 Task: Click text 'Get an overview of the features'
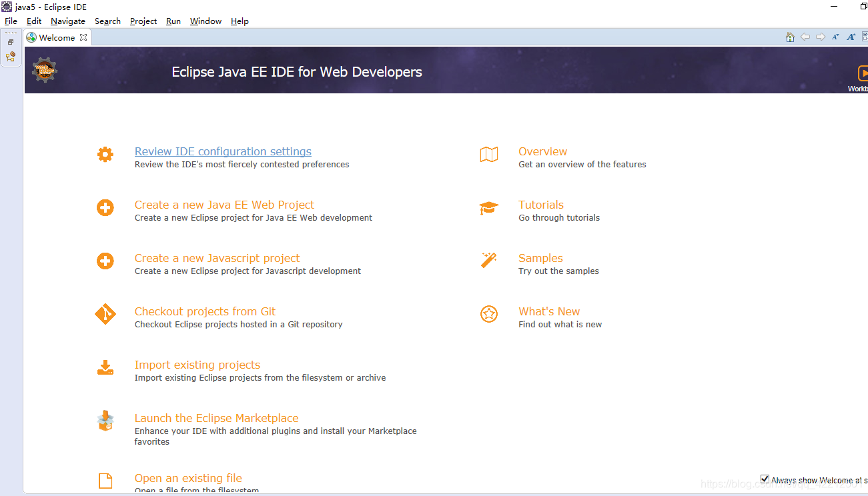(x=582, y=164)
